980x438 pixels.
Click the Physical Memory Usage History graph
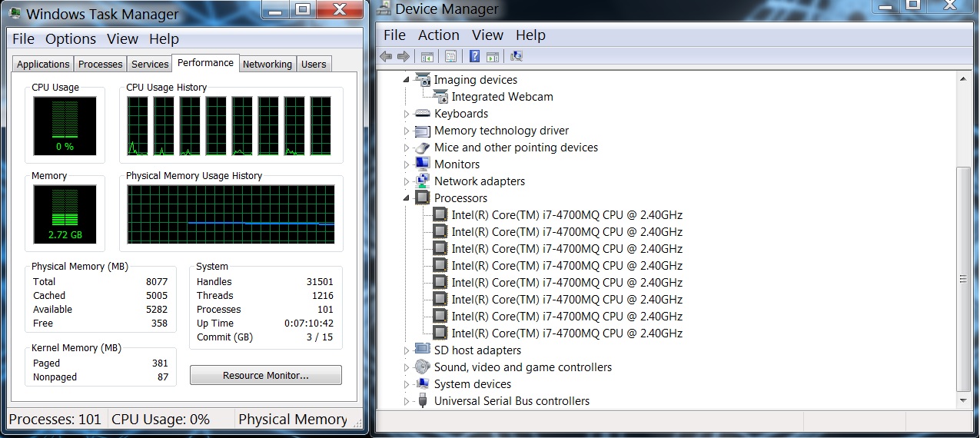[x=231, y=214]
